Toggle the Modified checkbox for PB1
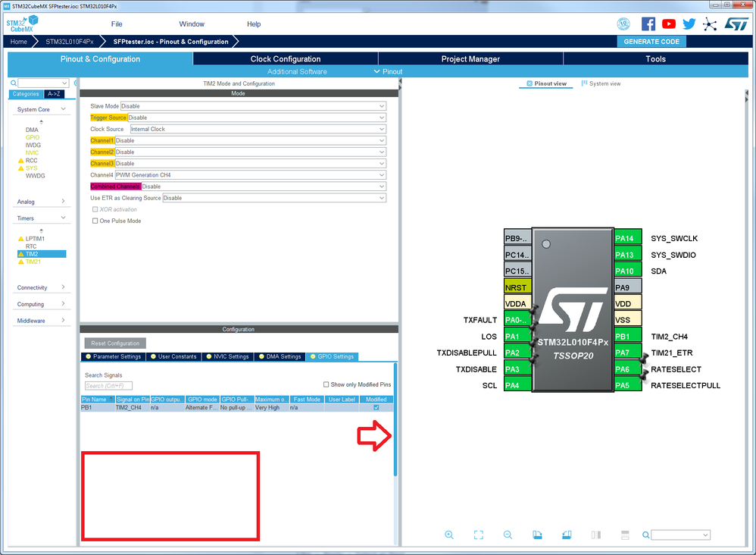756x555 pixels. click(376, 408)
